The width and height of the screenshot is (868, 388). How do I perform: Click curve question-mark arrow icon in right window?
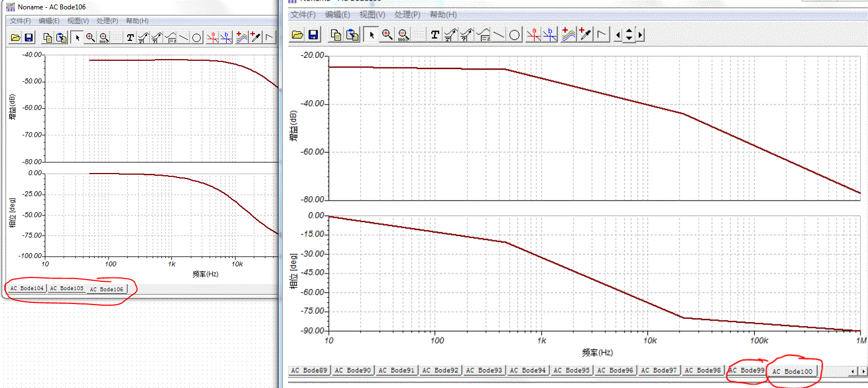[x=467, y=35]
